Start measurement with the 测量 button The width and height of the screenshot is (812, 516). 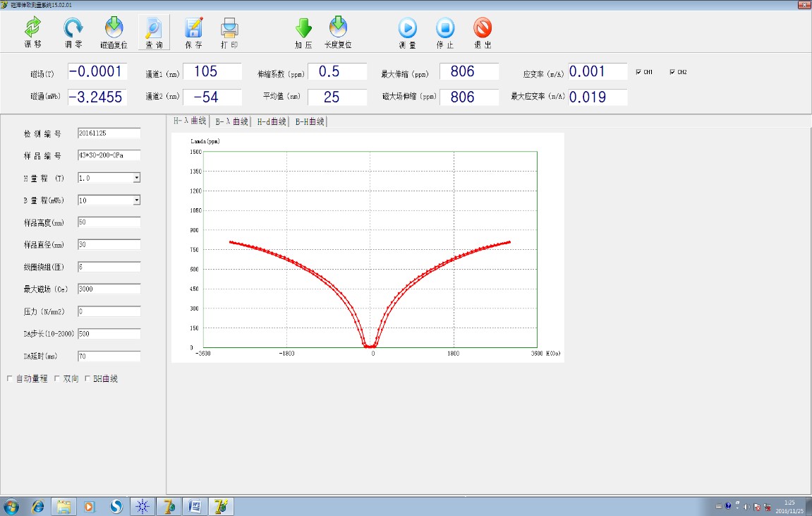click(408, 29)
